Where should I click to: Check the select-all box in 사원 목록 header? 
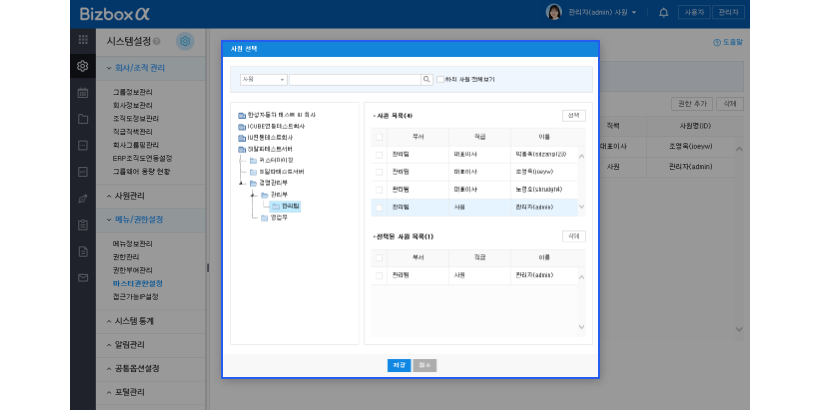coord(379,137)
